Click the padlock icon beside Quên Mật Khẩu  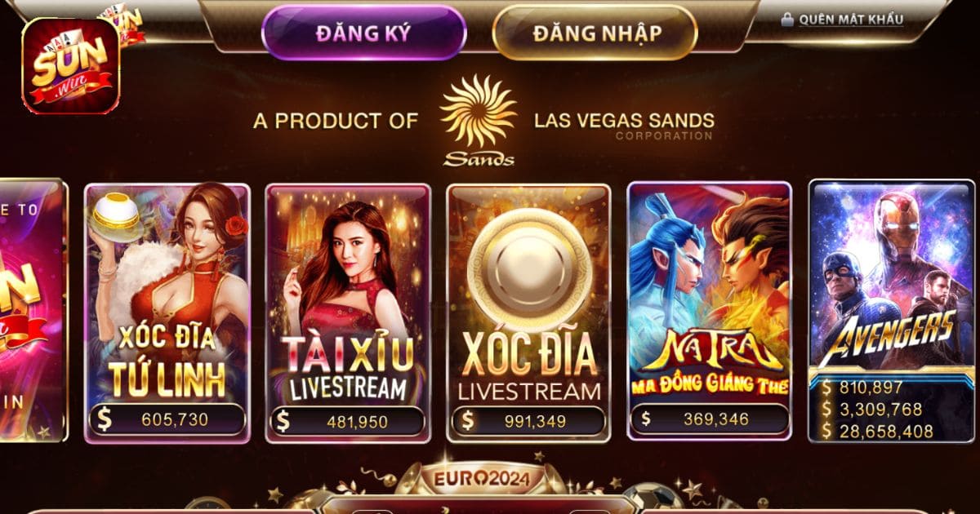pyautogui.click(x=787, y=19)
